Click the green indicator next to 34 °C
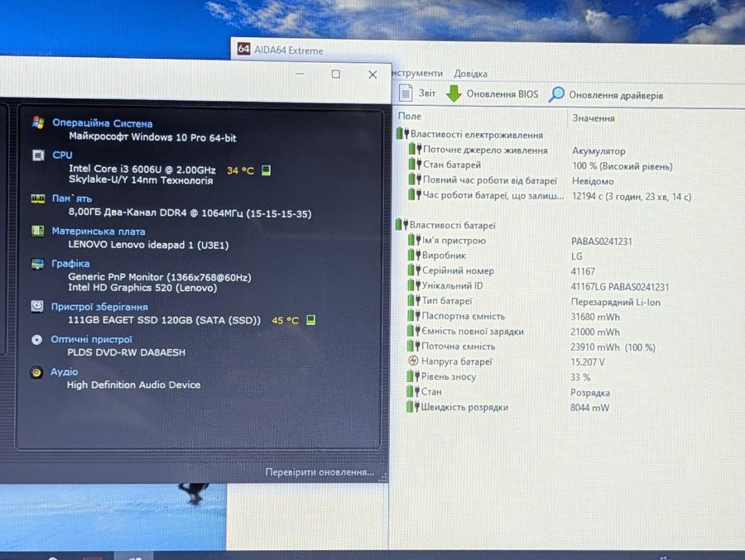 pos(266,170)
